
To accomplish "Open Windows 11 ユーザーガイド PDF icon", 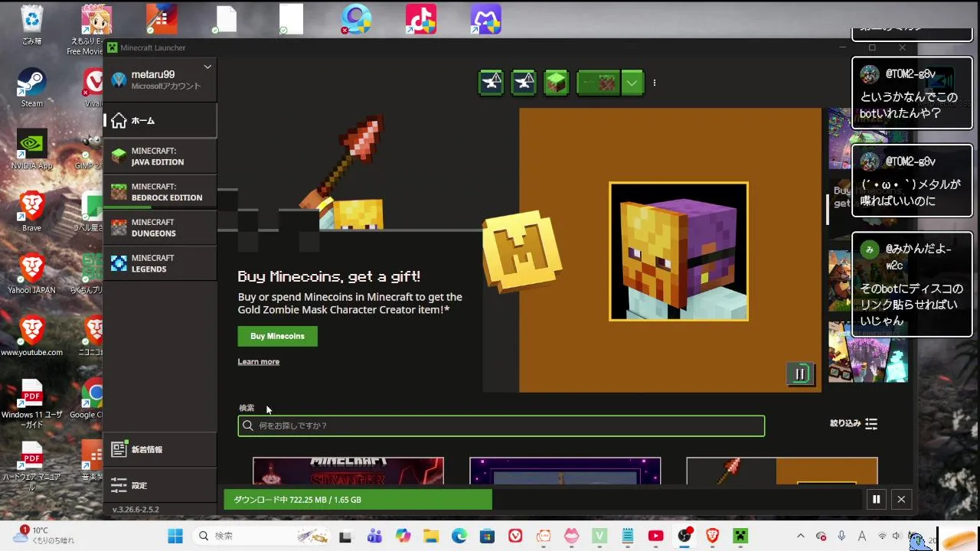I will tap(32, 403).
